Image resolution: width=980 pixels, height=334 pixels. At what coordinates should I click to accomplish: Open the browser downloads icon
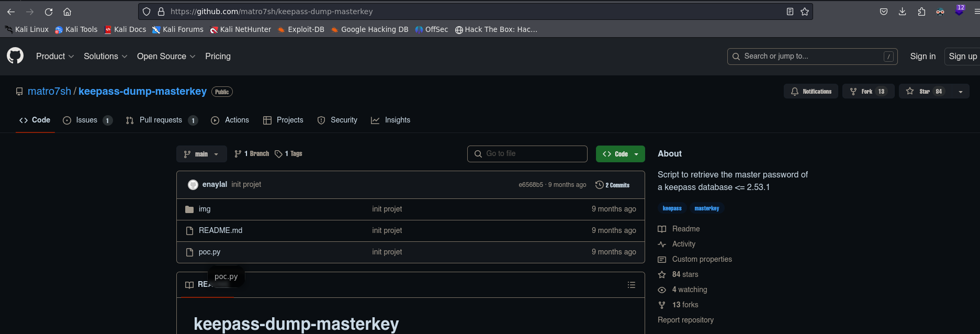[x=903, y=12]
